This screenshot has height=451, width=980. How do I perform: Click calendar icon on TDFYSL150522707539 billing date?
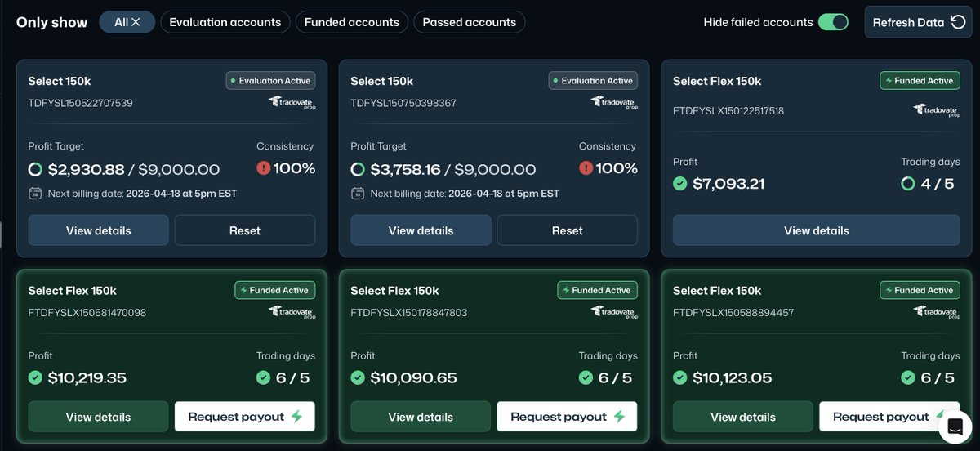(x=35, y=194)
